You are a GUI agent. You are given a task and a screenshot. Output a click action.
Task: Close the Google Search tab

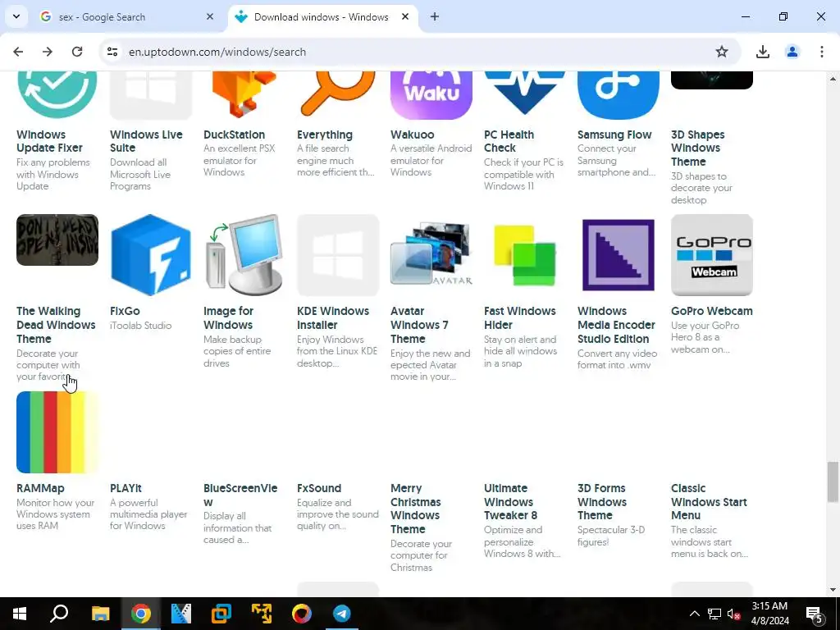(210, 16)
